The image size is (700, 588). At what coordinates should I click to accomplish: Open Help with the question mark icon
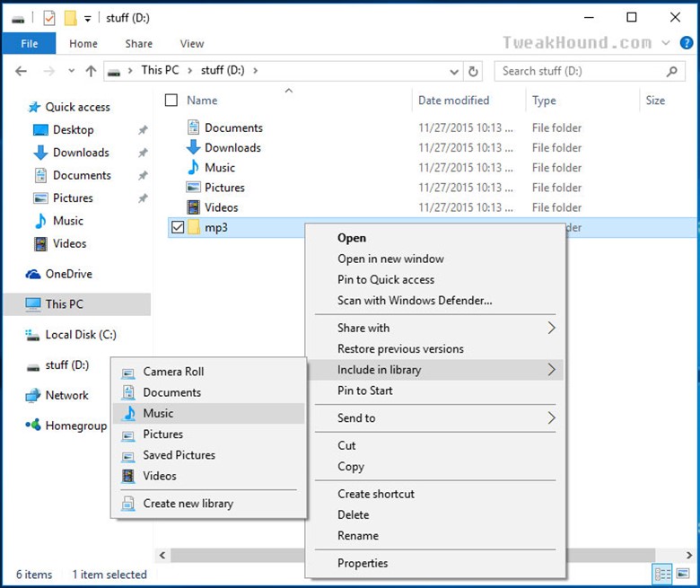click(687, 43)
